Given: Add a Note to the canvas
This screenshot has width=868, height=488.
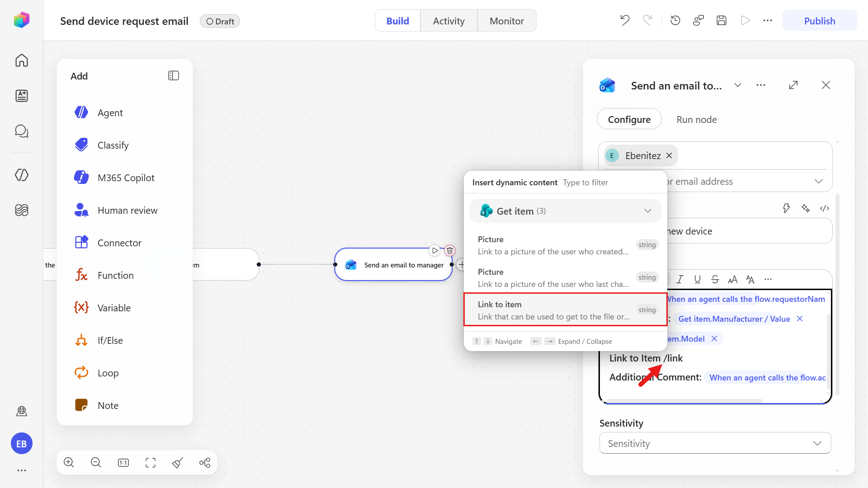Looking at the screenshot, I should pyautogui.click(x=125, y=405).
